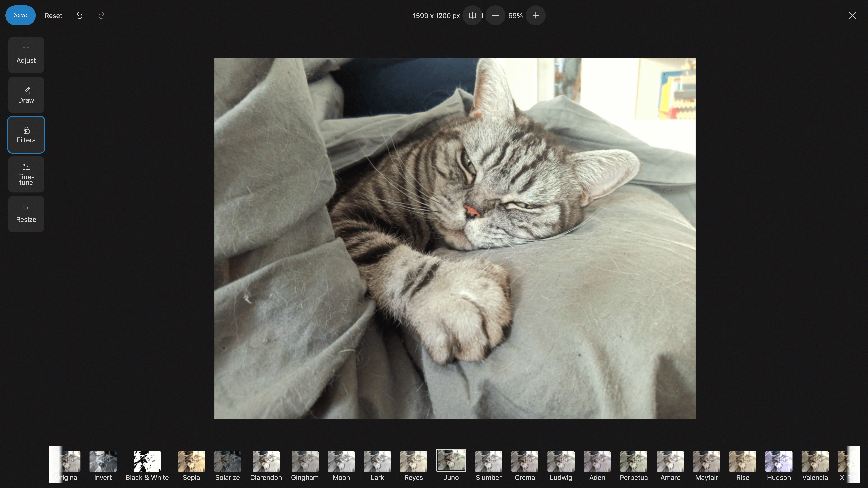Screen dimensions: 868x488
Task: Open the Draw tool tab
Action: click(x=26, y=95)
